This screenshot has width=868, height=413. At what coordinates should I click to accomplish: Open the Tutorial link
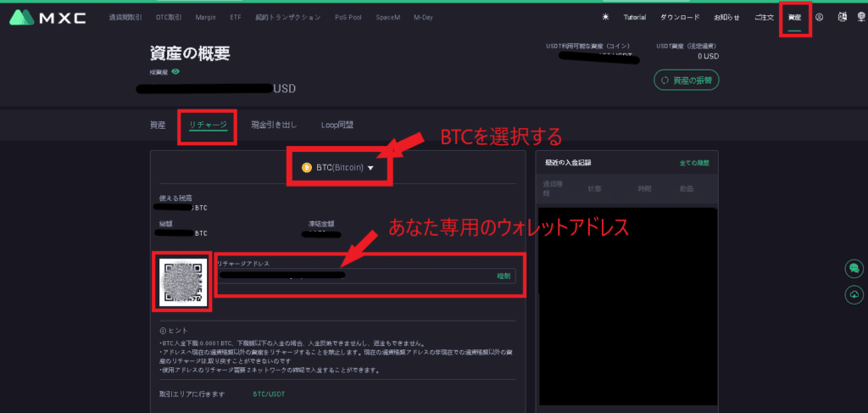pyautogui.click(x=635, y=17)
